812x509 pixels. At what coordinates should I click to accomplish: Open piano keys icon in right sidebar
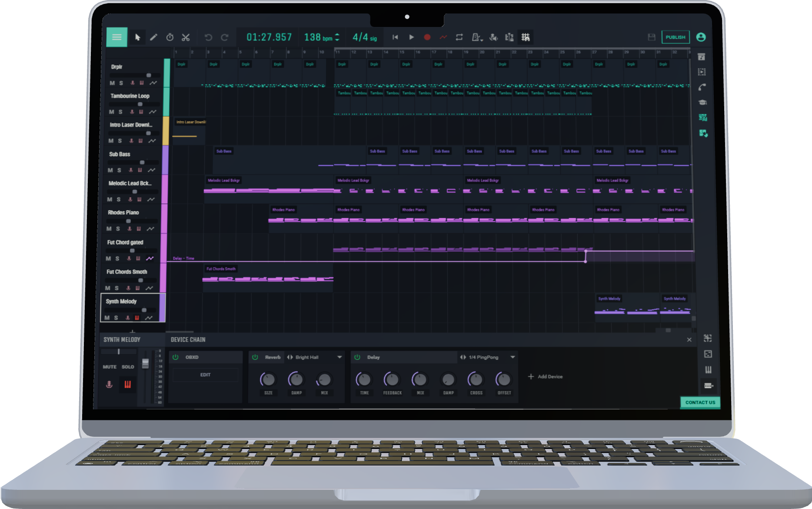click(x=709, y=370)
